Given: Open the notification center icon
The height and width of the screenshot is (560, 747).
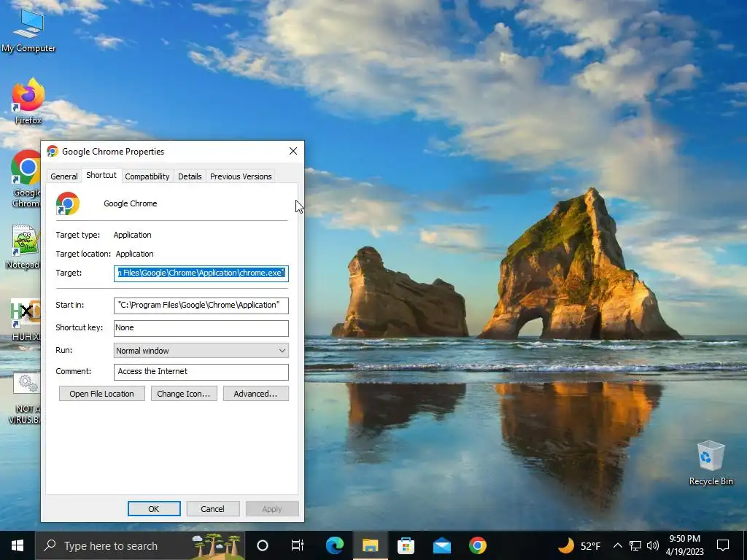Looking at the screenshot, I should pos(723,545).
